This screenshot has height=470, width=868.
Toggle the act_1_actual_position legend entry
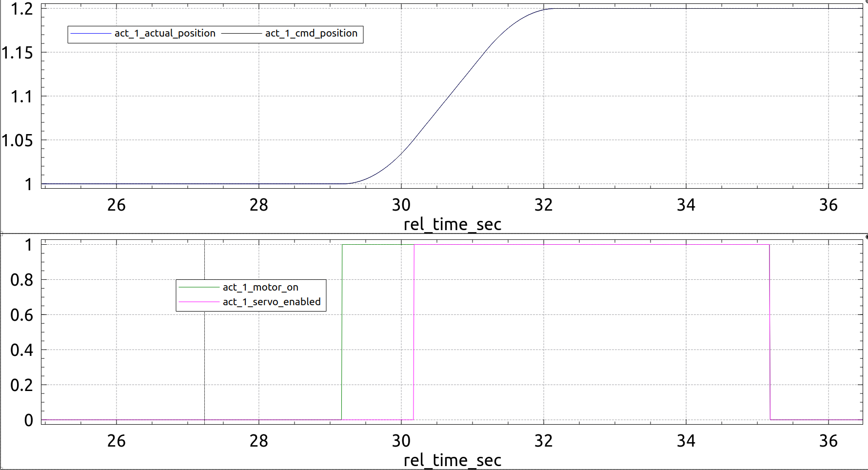pos(164,33)
